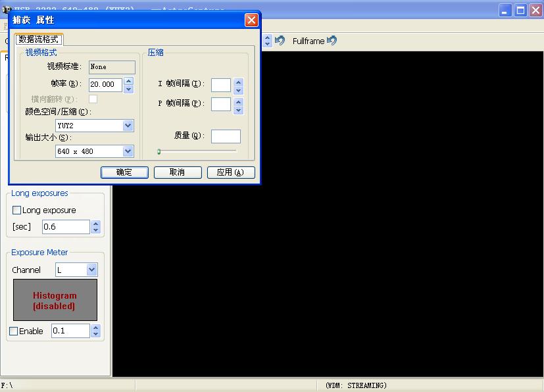Click the 应用(A) apply button
The height and width of the screenshot is (392, 544).
[231, 172]
